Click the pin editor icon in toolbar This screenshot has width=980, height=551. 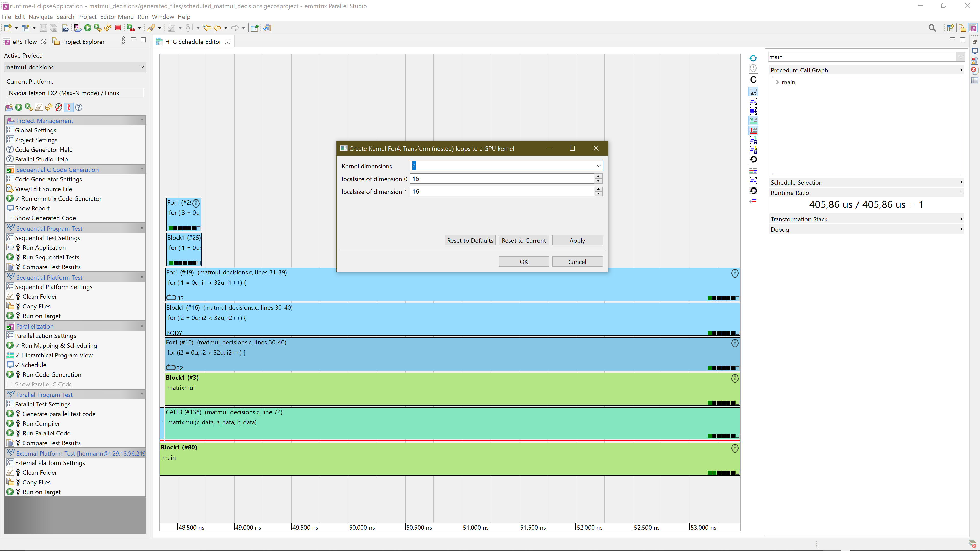pyautogui.click(x=254, y=28)
